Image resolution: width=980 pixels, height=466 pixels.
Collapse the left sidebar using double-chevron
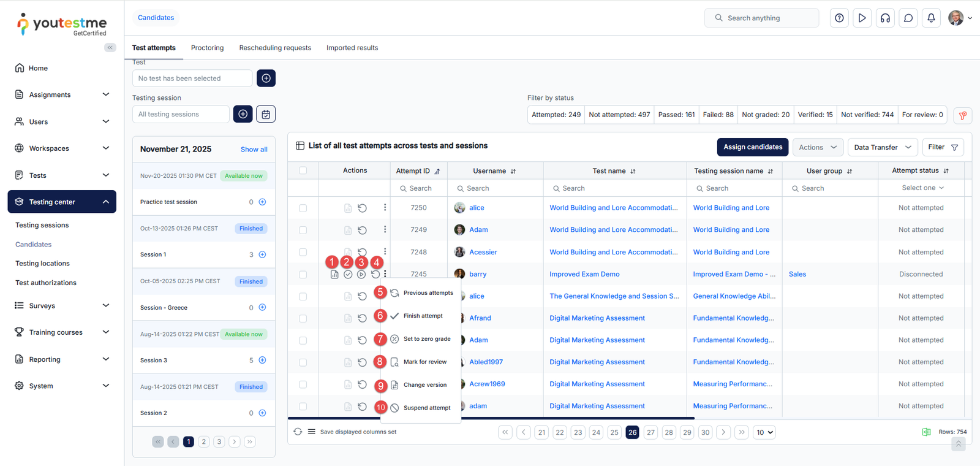click(x=110, y=47)
